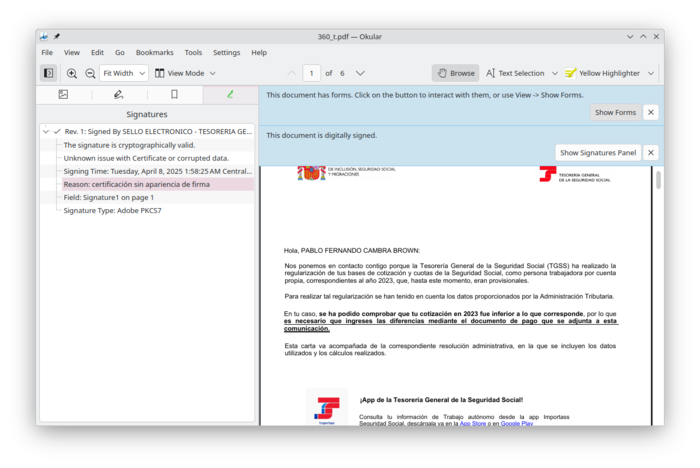Switch to Thumbnails sidebar tab

(x=63, y=95)
